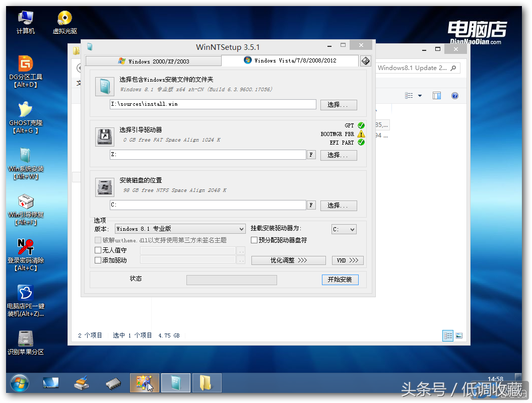The height and width of the screenshot is (403, 532).
Task: Expand the VHD >>> options
Action: [x=348, y=260]
